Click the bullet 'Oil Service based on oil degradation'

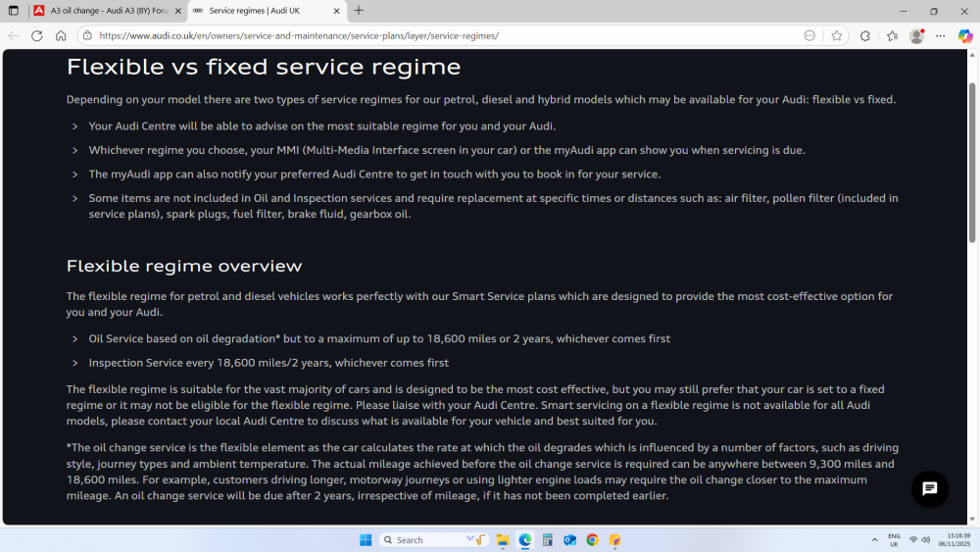(x=379, y=339)
